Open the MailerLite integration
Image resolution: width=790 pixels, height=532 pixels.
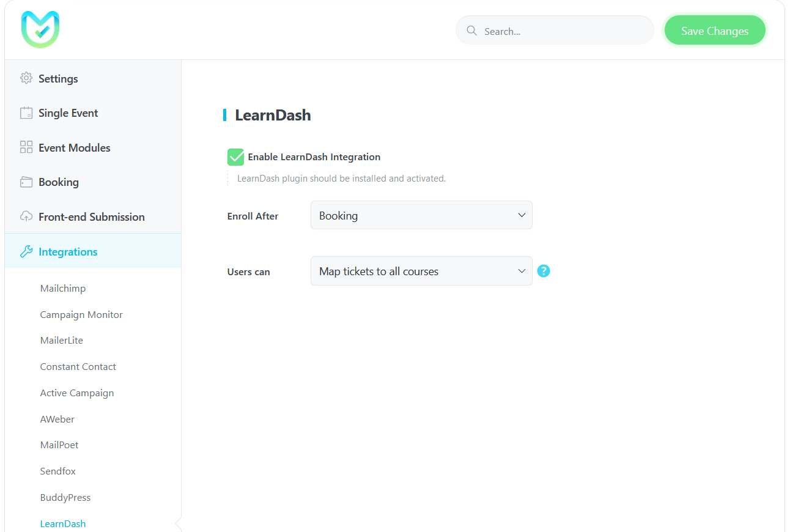pos(62,340)
